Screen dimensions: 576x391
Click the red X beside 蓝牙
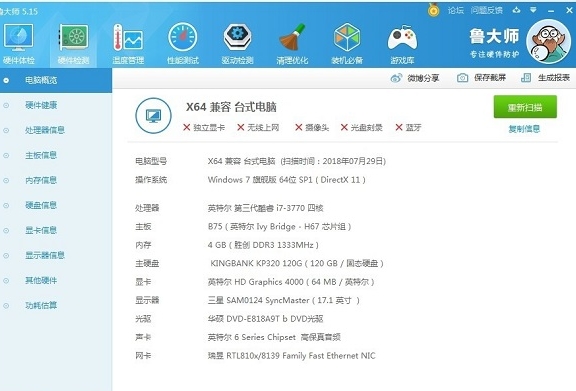point(399,128)
